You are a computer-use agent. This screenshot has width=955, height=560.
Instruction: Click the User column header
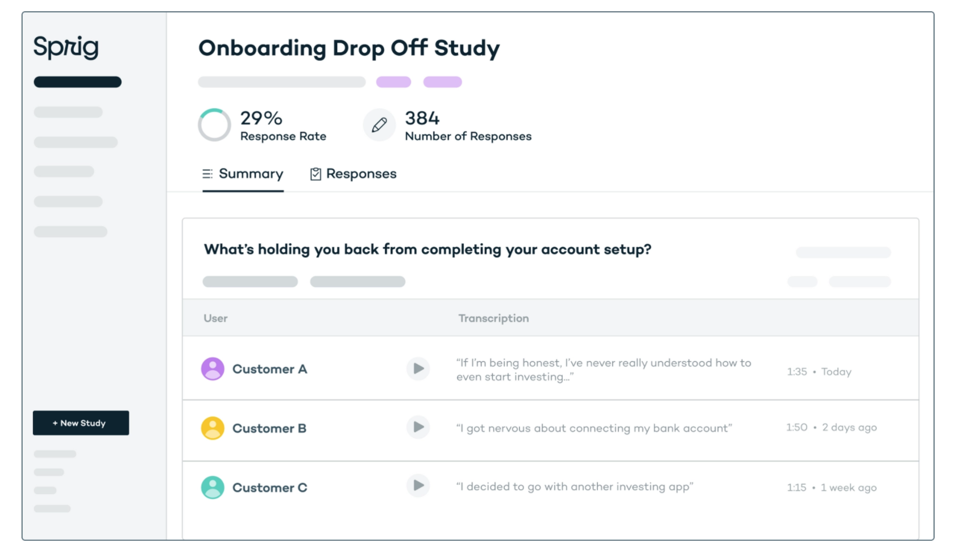215,318
